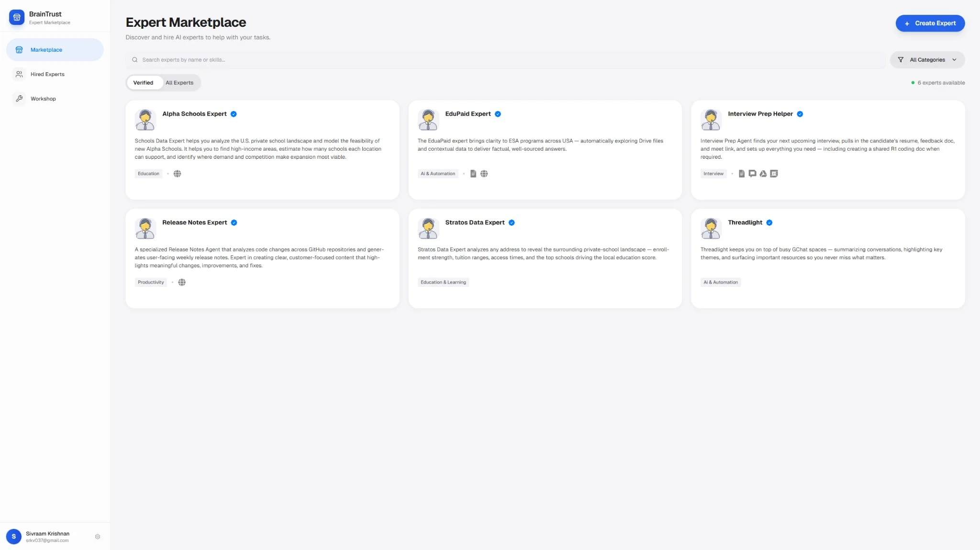The image size is (980, 550).
Task: Click the Create Expert button
Action: 930,23
